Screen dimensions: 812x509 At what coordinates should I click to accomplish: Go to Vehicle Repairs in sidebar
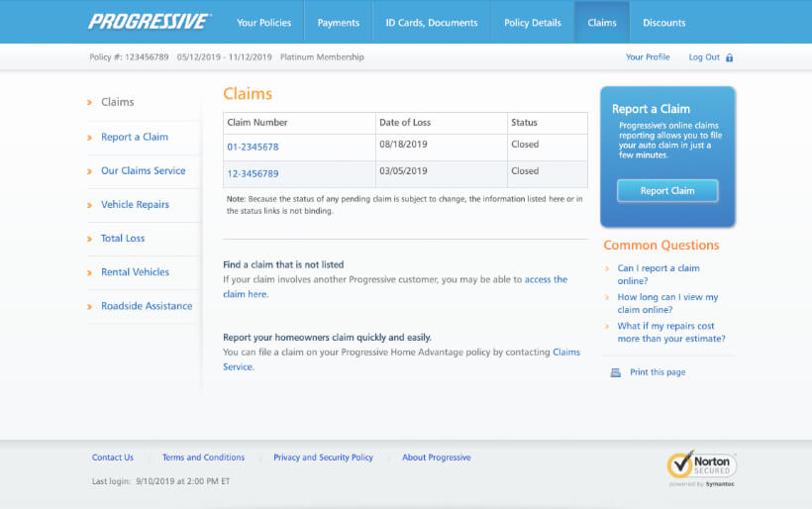coord(135,205)
